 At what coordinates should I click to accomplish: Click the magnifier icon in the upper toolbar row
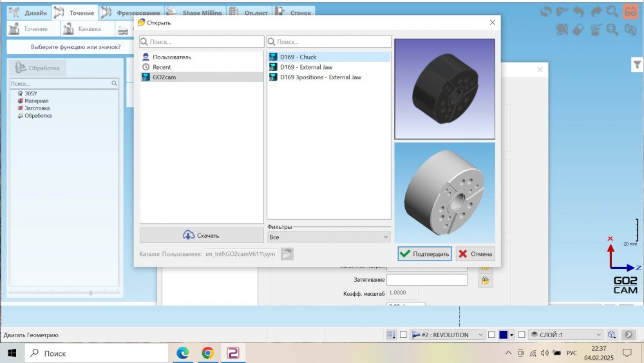(612, 12)
